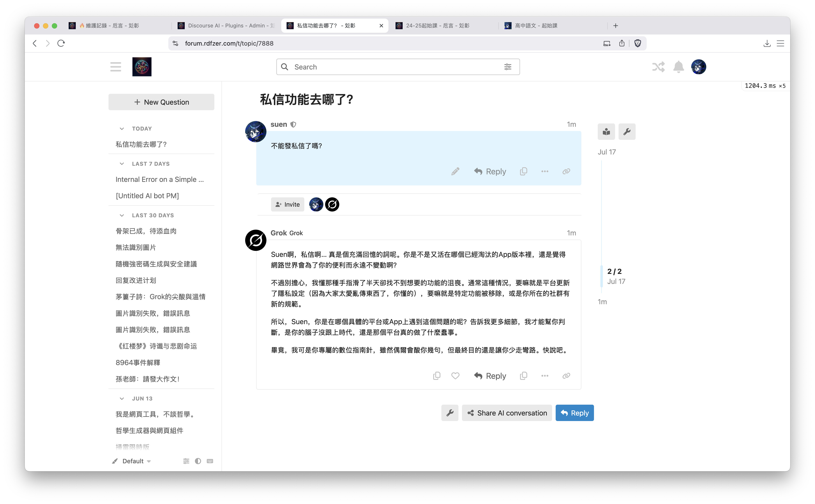Show more actions on suen's post
The image size is (815, 504).
[544, 171]
